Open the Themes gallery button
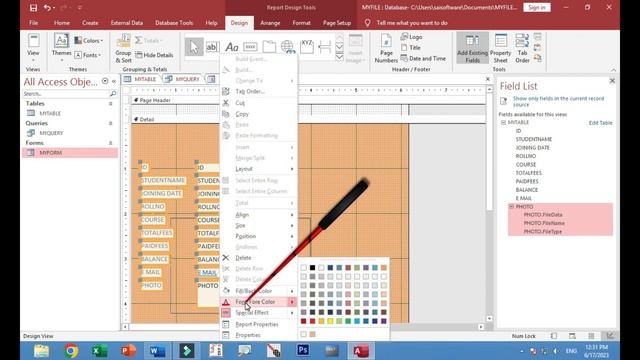Viewport: 640px width, 360px height. [61, 47]
